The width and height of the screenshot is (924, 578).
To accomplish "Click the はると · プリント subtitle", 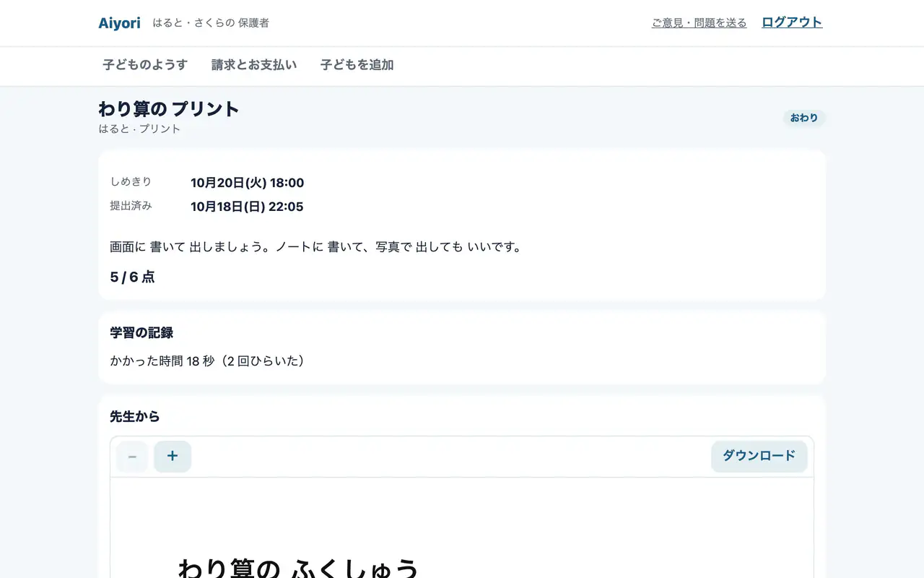I will 139,129.
